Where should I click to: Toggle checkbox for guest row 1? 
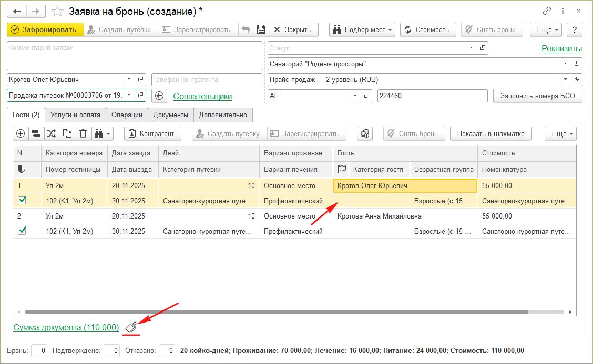[22, 200]
